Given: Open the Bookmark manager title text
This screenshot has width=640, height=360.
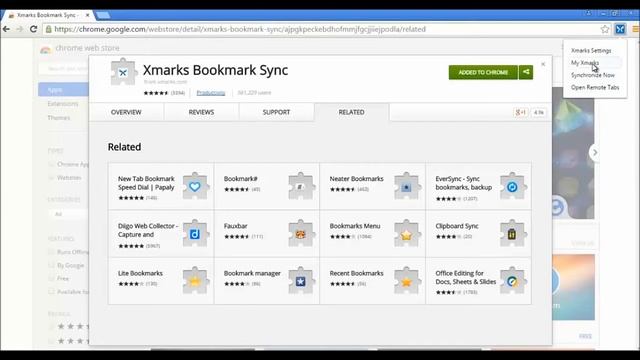Looking at the screenshot, I should (x=252, y=273).
